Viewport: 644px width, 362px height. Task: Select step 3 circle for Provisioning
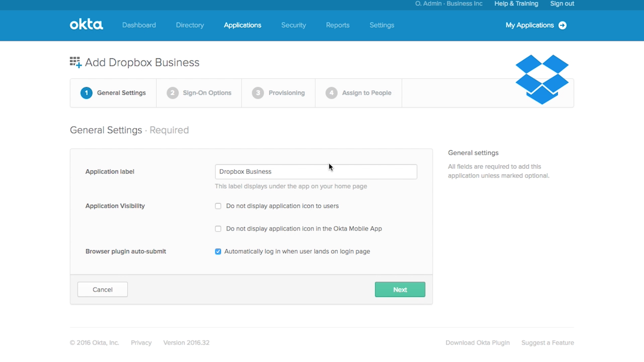click(x=258, y=93)
